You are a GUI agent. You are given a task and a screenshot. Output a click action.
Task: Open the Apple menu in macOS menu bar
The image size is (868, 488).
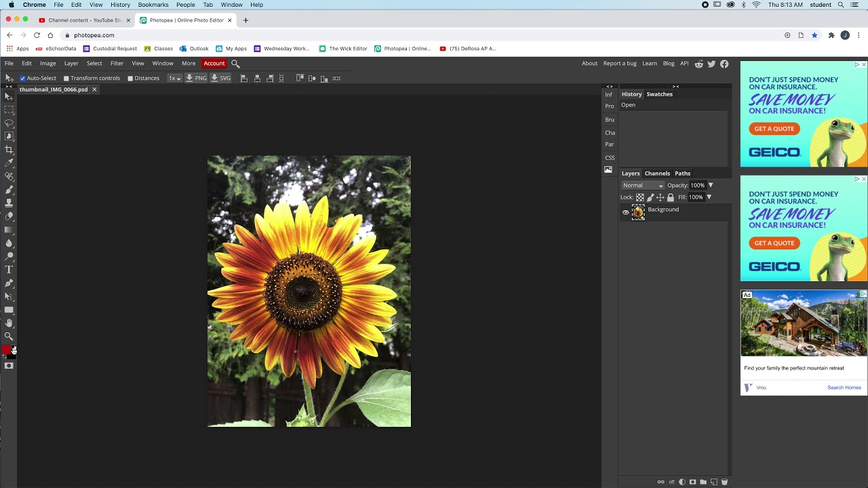pyautogui.click(x=12, y=5)
